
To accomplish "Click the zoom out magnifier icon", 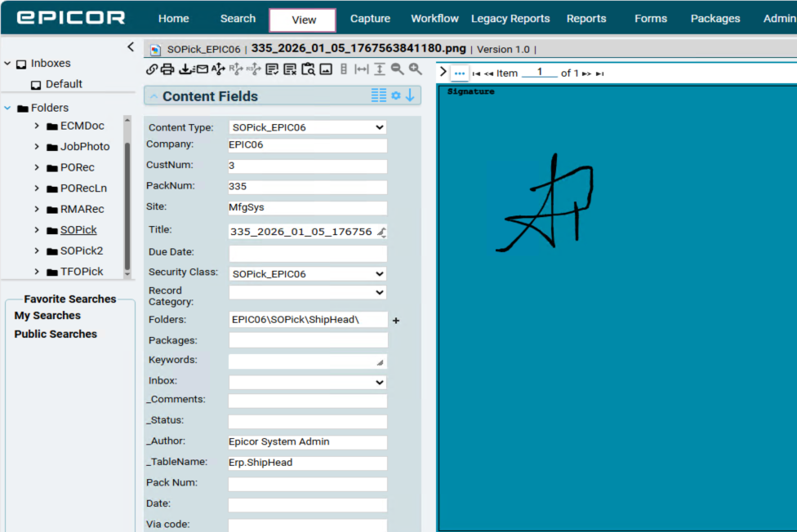I will pyautogui.click(x=398, y=70).
